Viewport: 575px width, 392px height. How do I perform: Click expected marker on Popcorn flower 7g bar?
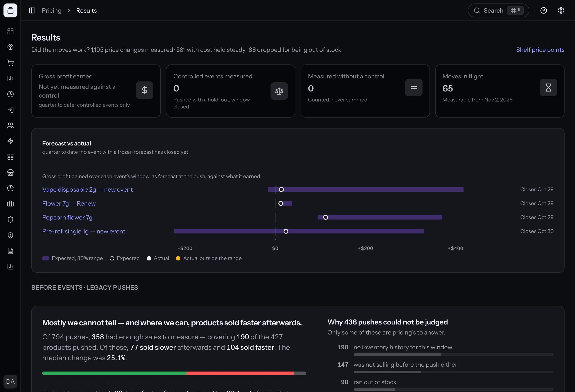pyautogui.click(x=326, y=217)
